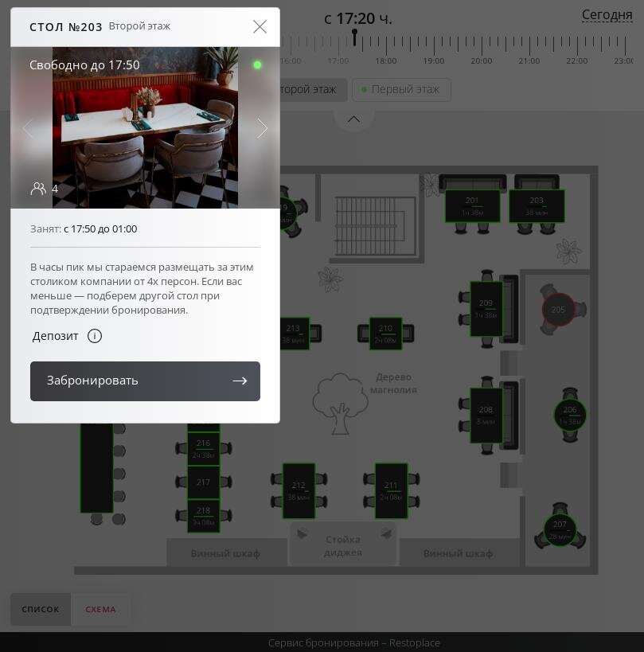Image resolution: width=644 pixels, height=652 pixels.
Task: Collapse the timeline panel with up chevron
Action: coord(353,119)
